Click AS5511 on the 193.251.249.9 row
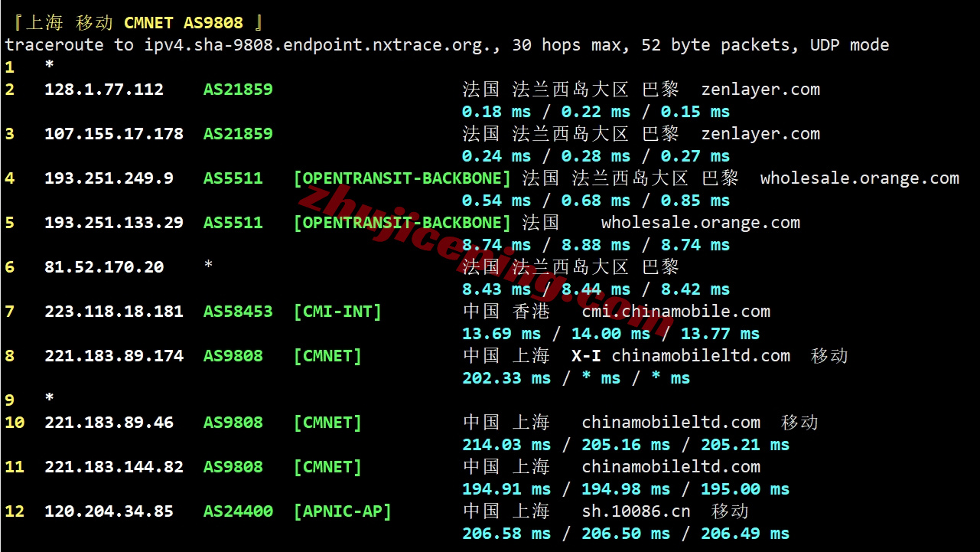 click(233, 178)
